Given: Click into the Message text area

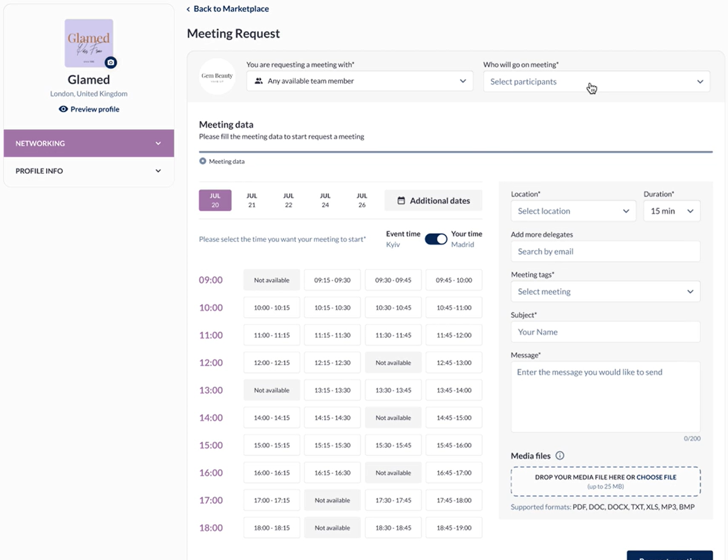Looking at the screenshot, I should pyautogui.click(x=605, y=396).
